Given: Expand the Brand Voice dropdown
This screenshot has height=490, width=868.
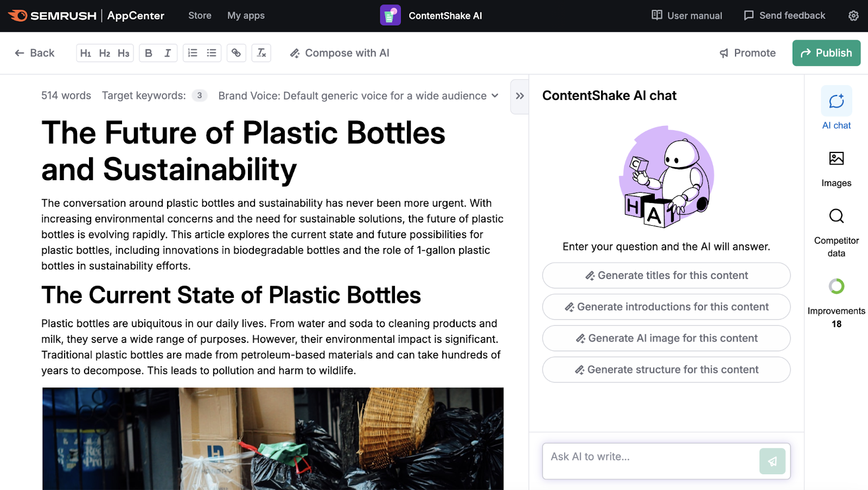Looking at the screenshot, I should [x=359, y=96].
